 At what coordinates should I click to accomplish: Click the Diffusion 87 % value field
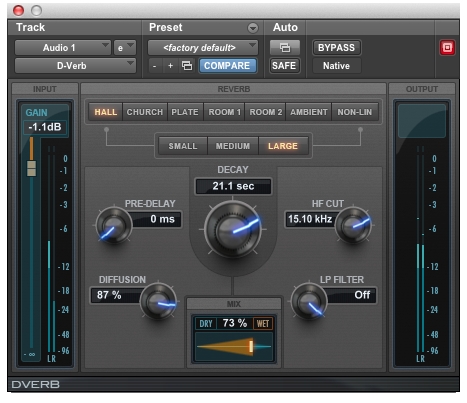point(117,295)
